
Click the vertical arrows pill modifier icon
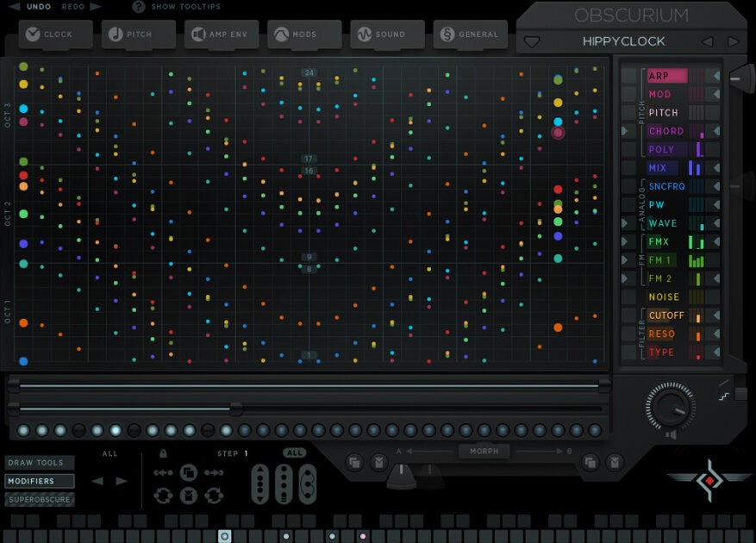pyautogui.click(x=259, y=484)
